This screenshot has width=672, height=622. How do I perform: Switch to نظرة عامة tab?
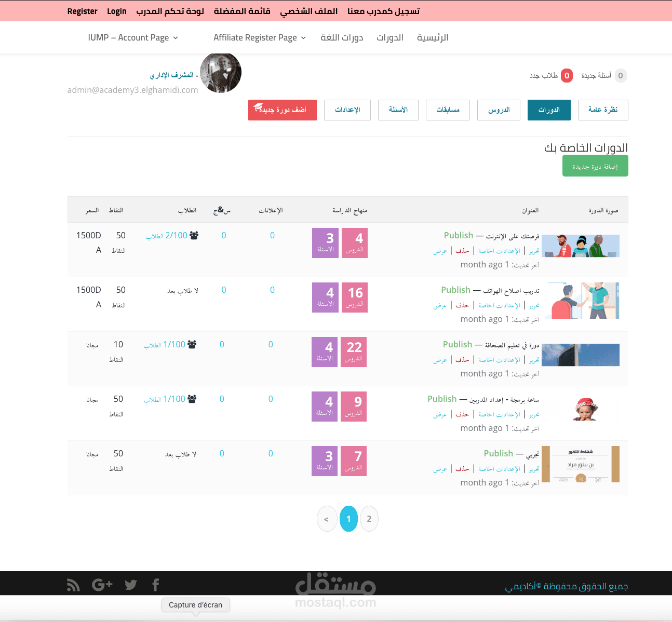[x=603, y=110]
